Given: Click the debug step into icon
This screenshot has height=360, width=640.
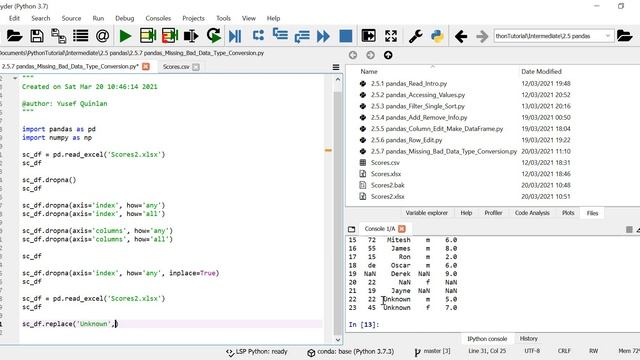Looking at the screenshot, I should tap(280, 35).
